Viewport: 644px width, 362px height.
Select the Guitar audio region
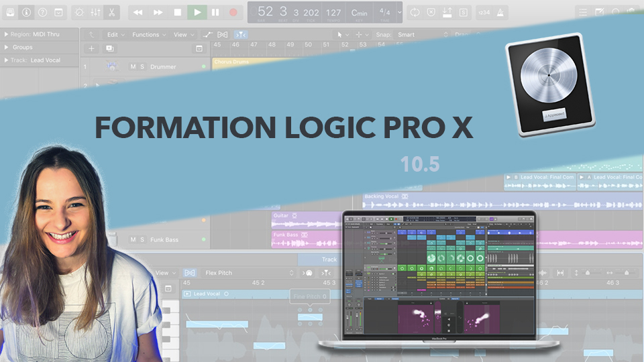[307, 220]
